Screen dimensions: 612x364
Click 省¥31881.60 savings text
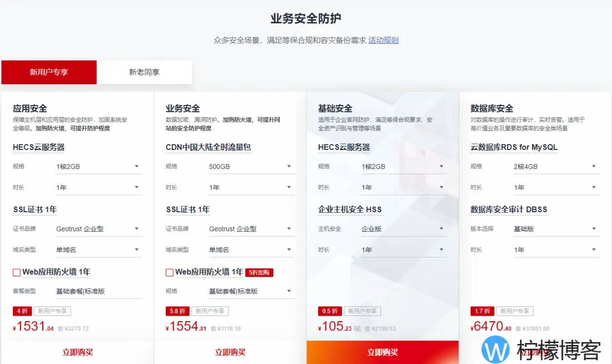pyautogui.click(x=533, y=329)
